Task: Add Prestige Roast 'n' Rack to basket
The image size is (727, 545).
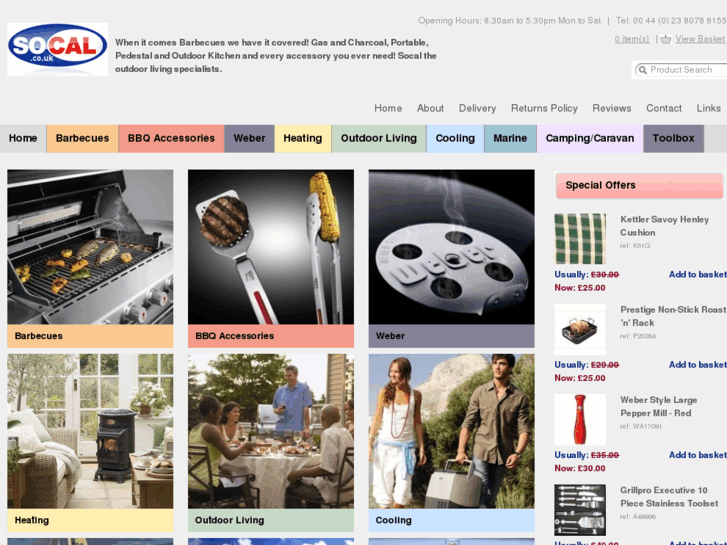Action: (x=698, y=365)
